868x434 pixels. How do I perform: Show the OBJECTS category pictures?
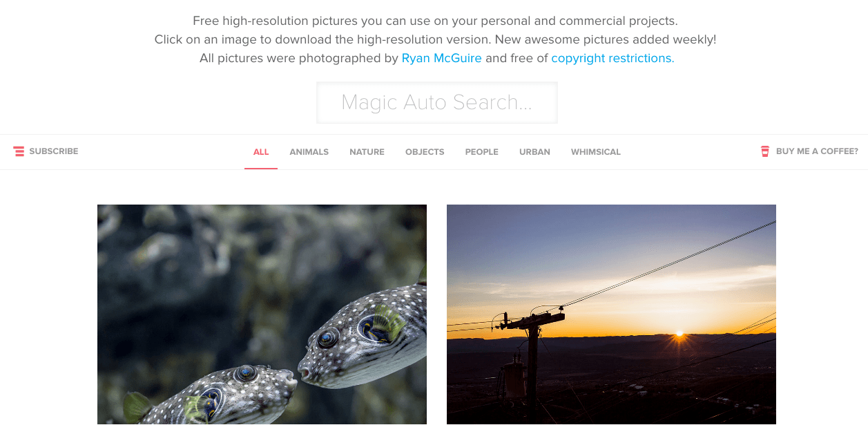(x=425, y=152)
